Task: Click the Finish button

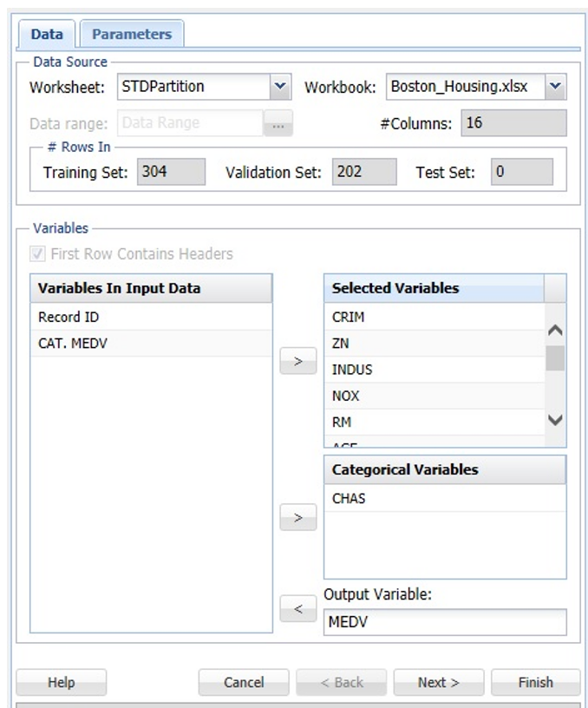Action: (x=535, y=683)
